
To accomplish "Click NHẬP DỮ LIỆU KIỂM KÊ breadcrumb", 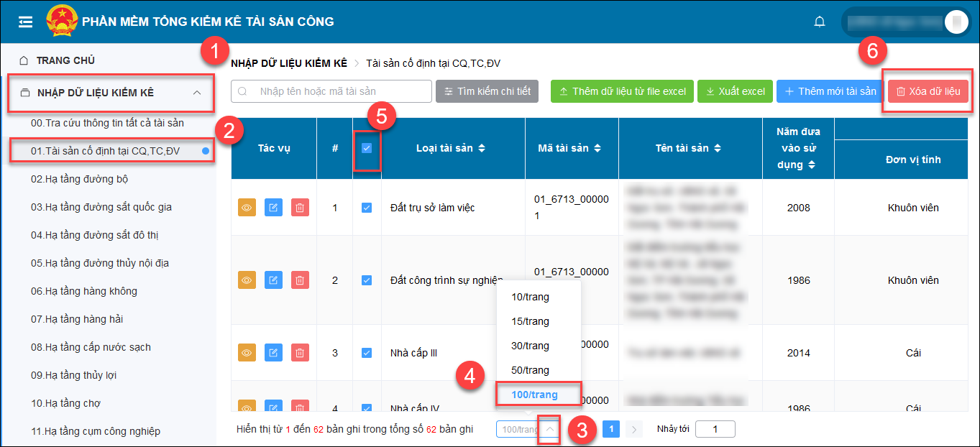I will tap(289, 63).
